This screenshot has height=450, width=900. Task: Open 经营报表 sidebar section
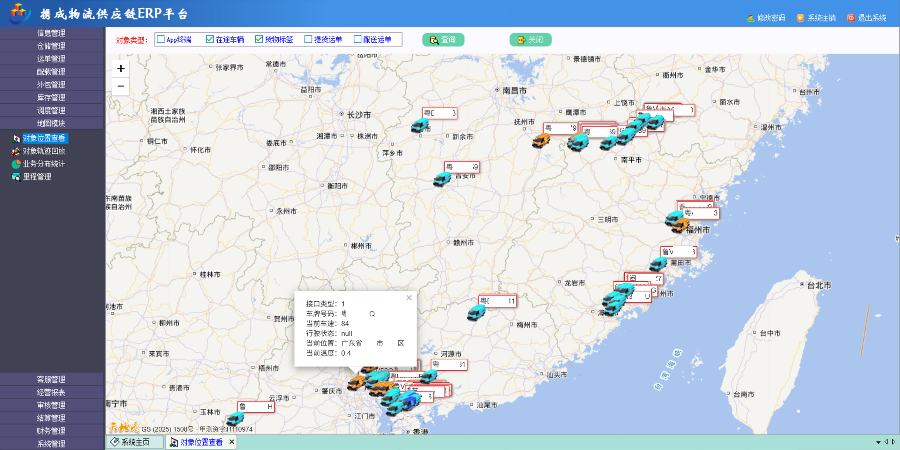[52, 393]
